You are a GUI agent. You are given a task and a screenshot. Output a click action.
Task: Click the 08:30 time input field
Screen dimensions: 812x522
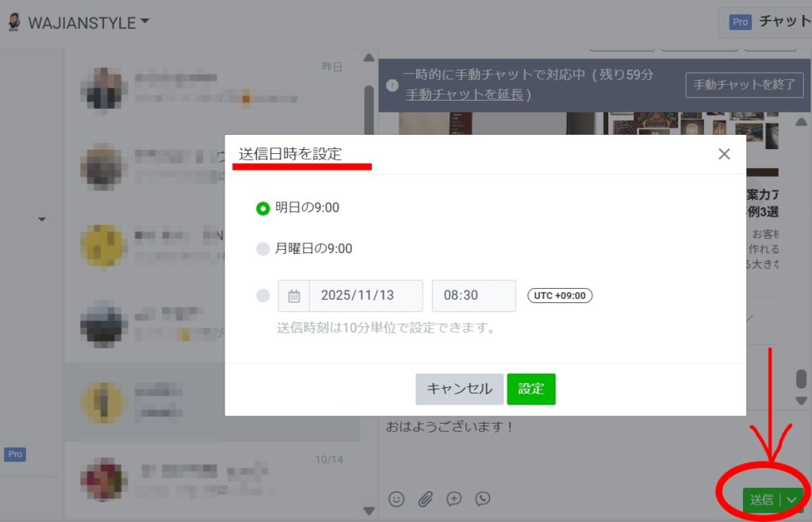coord(473,295)
